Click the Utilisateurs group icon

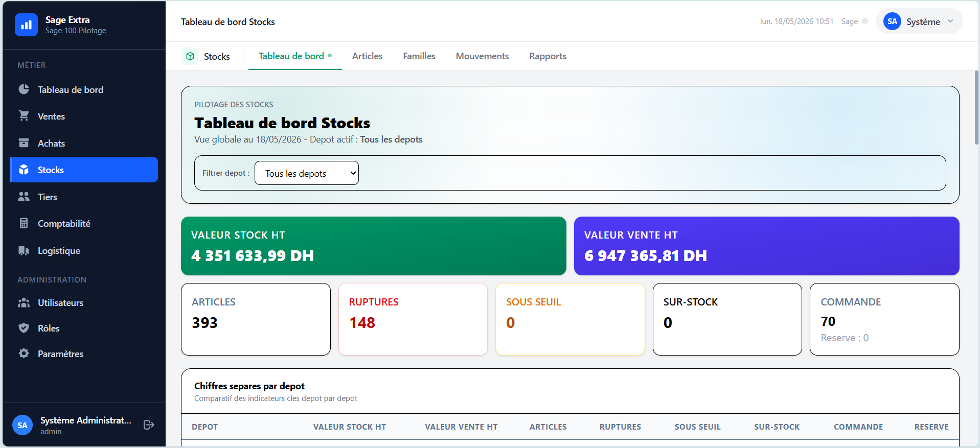pos(24,302)
